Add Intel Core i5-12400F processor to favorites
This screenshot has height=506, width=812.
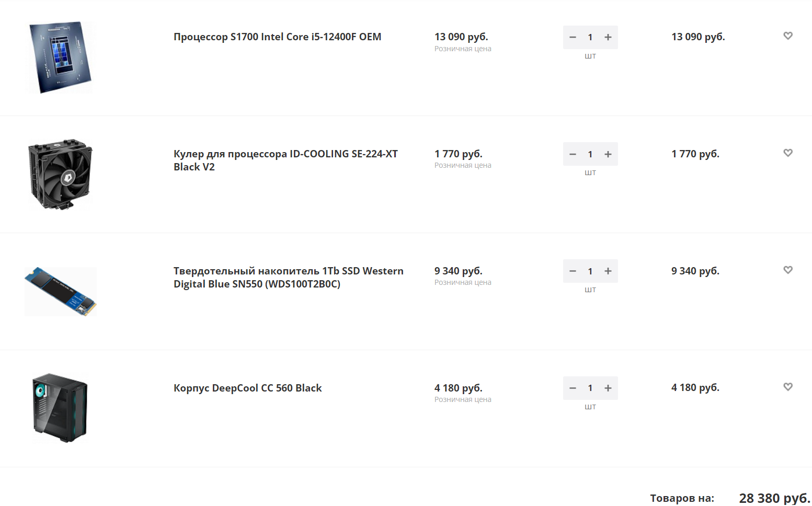[x=788, y=36]
